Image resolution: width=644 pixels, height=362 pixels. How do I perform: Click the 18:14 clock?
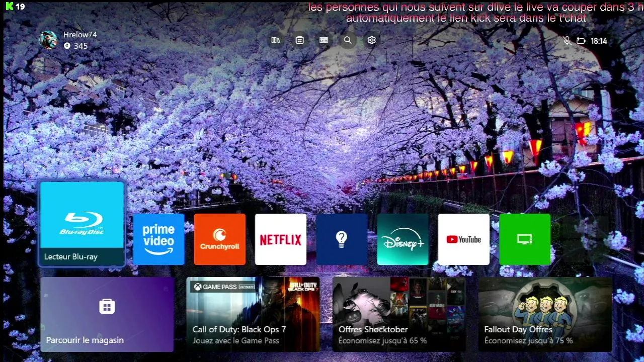(x=599, y=41)
